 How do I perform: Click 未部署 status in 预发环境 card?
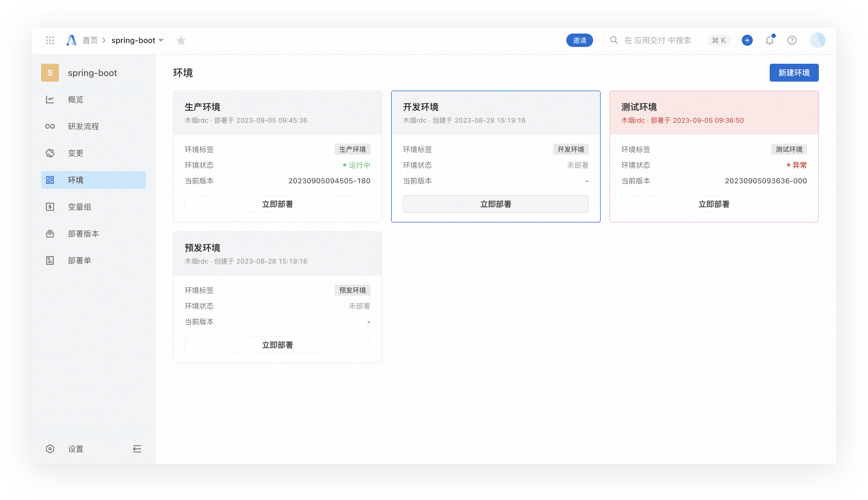[359, 306]
